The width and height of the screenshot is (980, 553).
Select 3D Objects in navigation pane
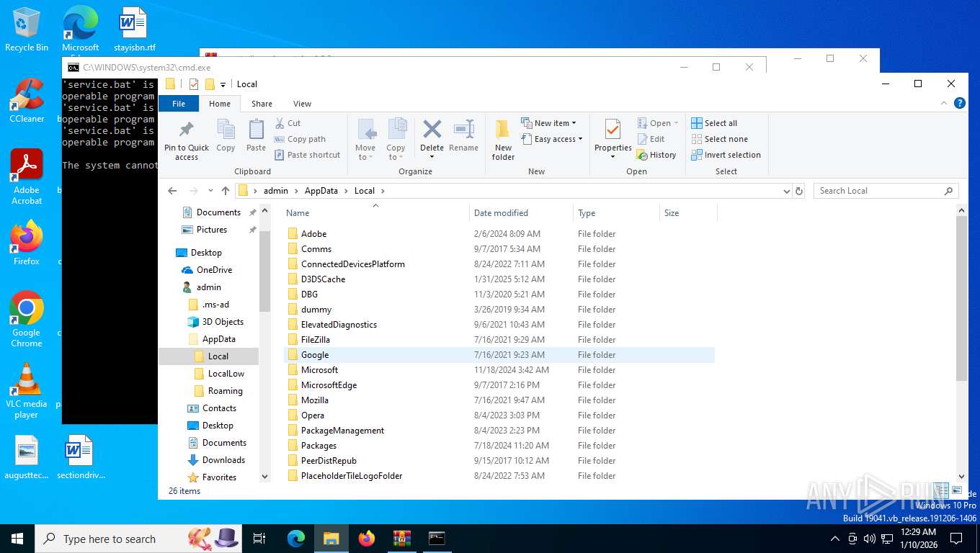tap(223, 322)
